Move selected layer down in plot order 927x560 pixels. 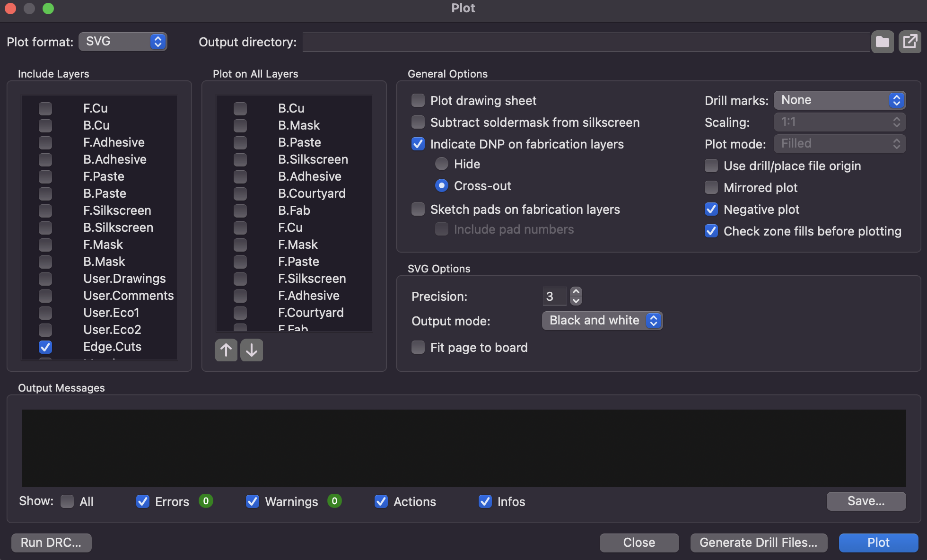click(x=251, y=350)
